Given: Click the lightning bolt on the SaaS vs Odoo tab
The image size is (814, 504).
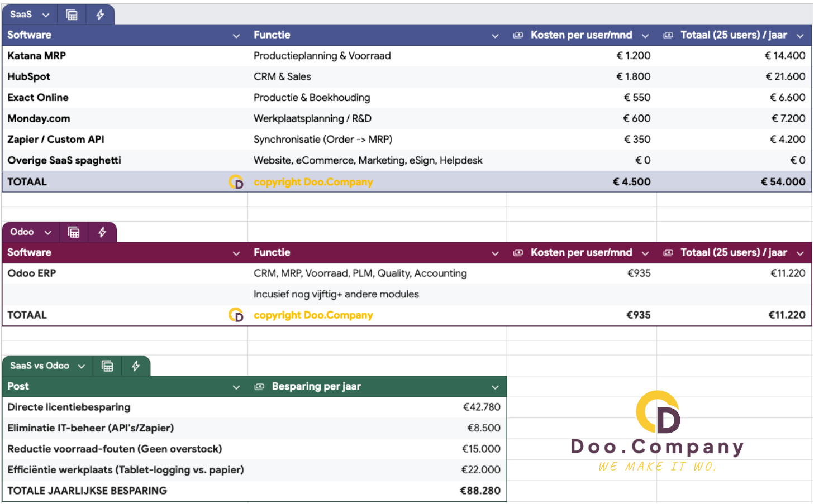Looking at the screenshot, I should pos(136,366).
